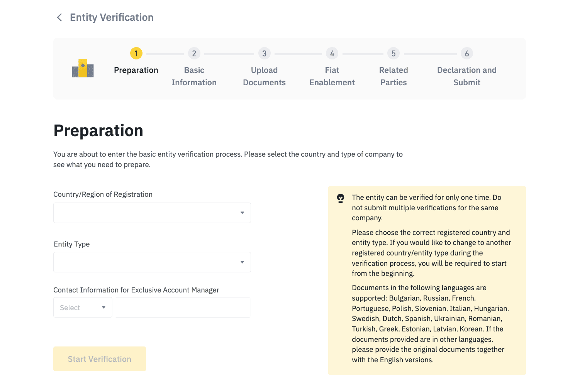This screenshot has height=392, width=580.
Task: Click the paragraph about supported document languages
Action: point(430,324)
